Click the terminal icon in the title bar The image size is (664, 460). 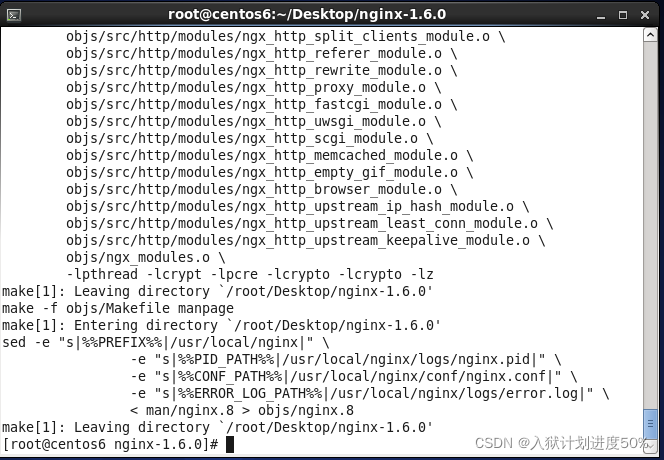[x=14, y=15]
